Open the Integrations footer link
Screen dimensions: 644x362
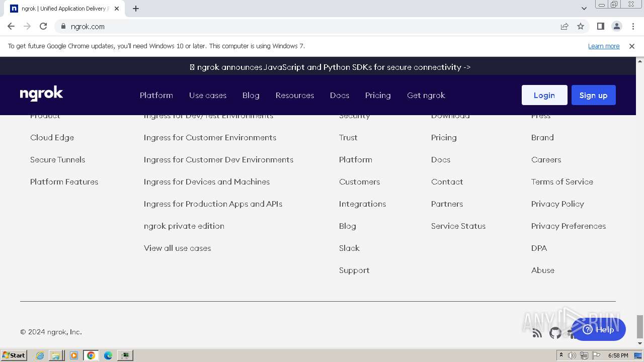362,204
